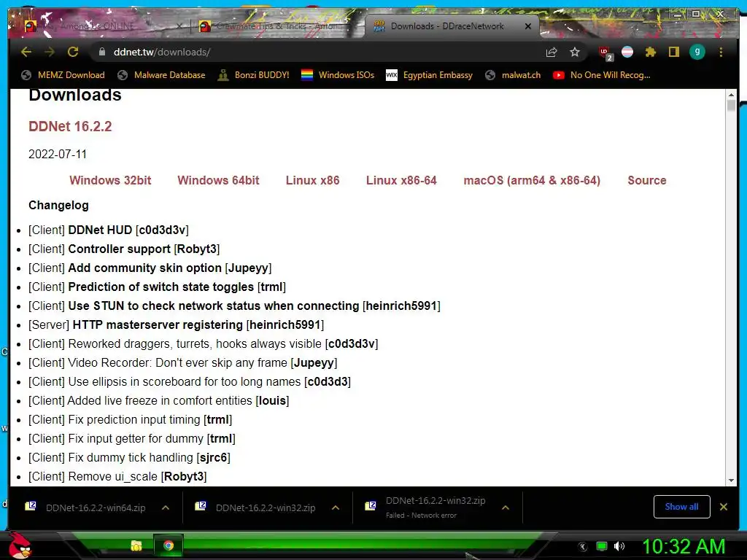
Task: Click the forward navigation arrow
Action: click(50, 52)
